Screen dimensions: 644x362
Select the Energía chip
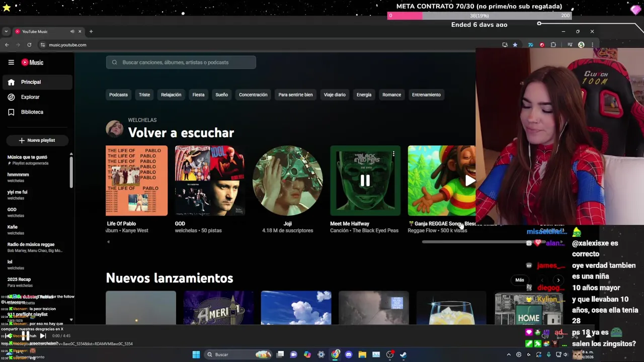click(x=364, y=95)
